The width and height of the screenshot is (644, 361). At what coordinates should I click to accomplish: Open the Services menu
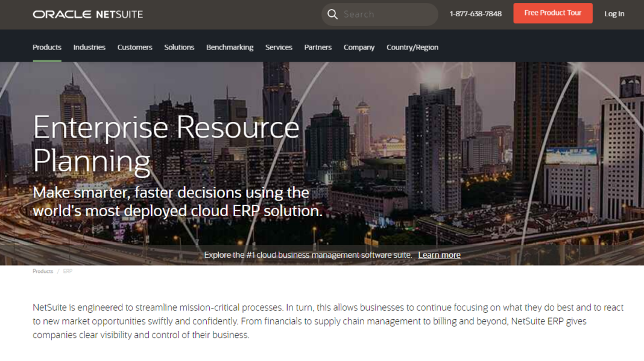pyautogui.click(x=279, y=46)
